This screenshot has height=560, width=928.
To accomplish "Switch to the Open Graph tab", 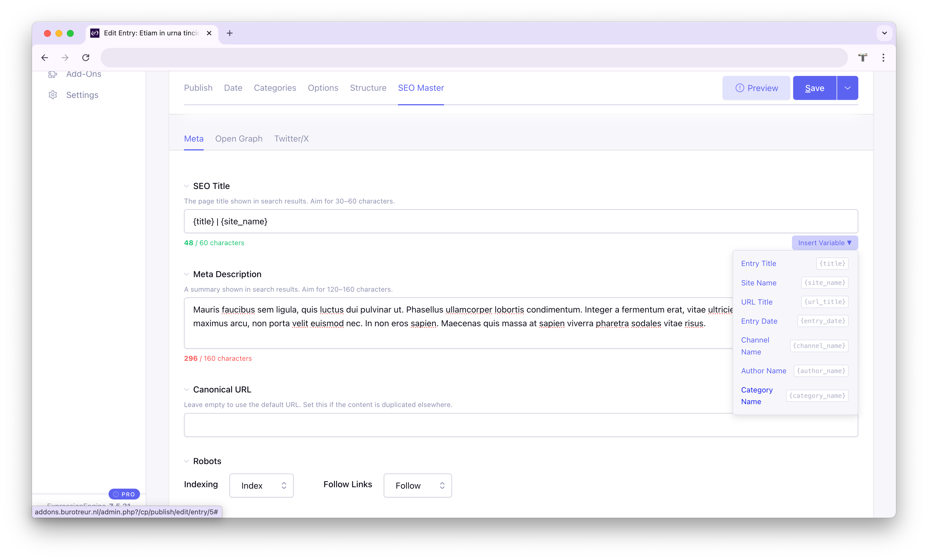I will (239, 138).
